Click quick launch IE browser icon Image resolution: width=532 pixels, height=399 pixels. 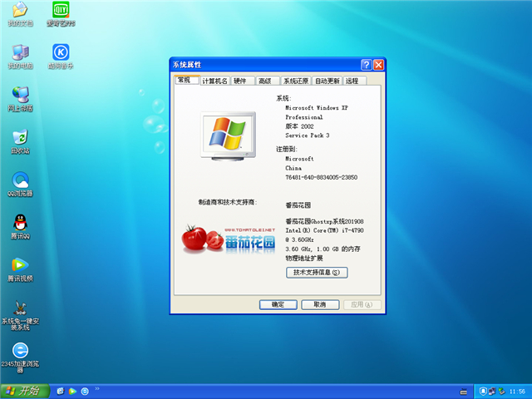point(85,392)
